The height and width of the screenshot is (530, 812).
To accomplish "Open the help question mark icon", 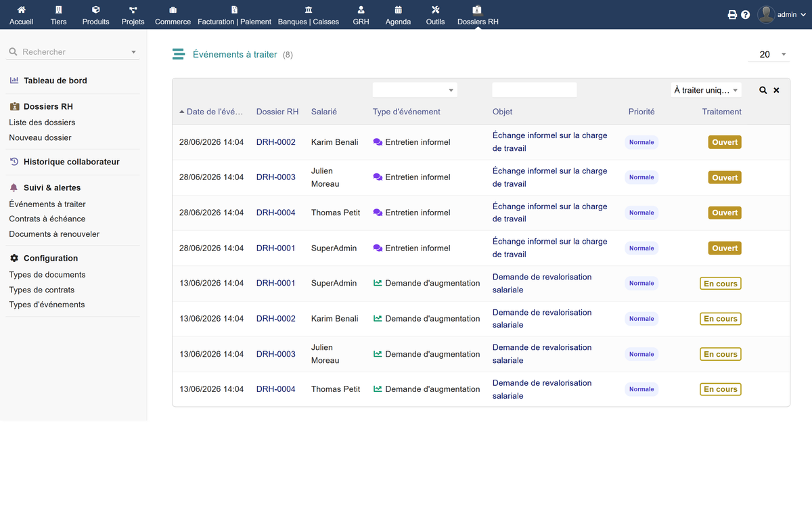I will 746,14.
